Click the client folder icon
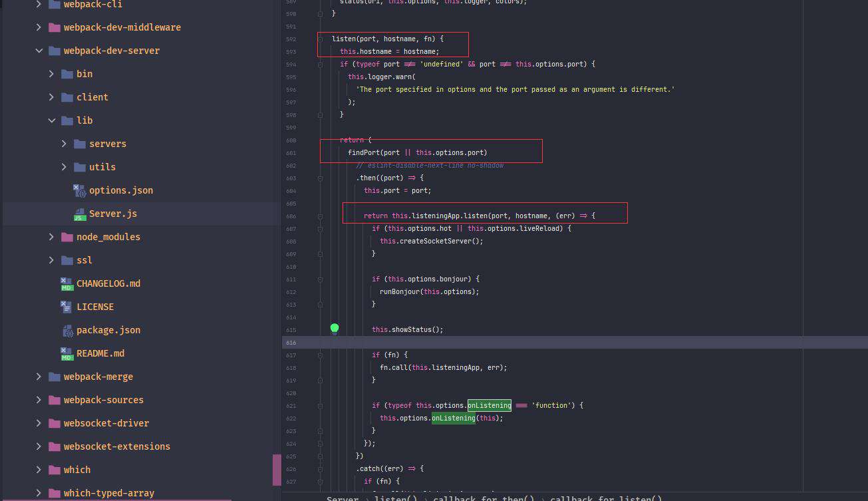 (67, 97)
